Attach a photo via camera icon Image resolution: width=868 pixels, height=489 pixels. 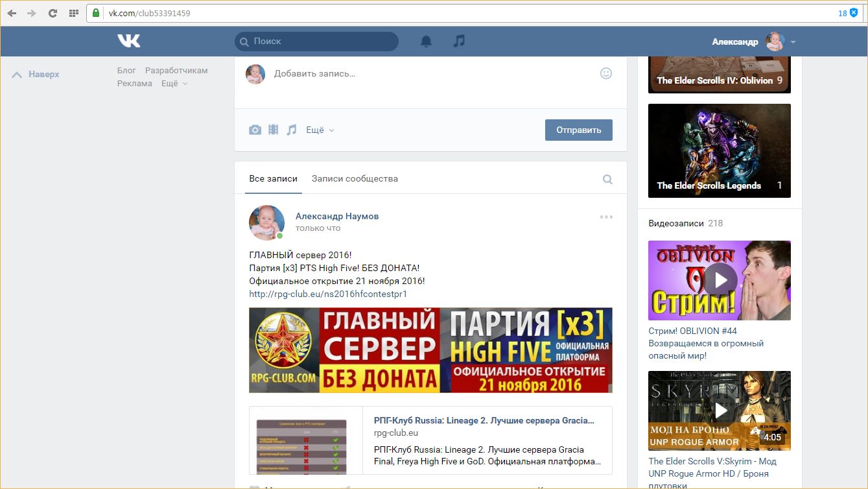(x=255, y=130)
